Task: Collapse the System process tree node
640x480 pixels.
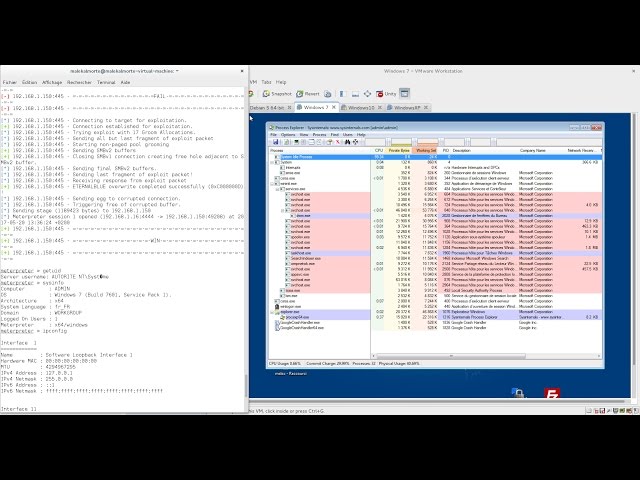Action: 273,162
